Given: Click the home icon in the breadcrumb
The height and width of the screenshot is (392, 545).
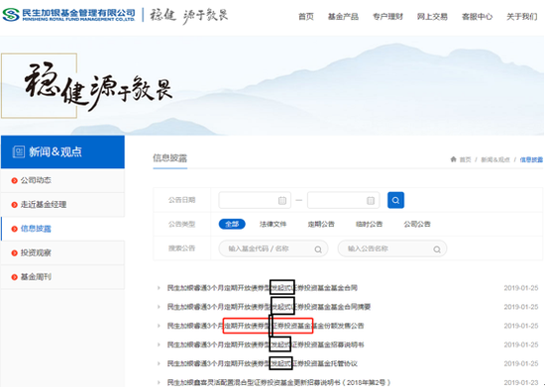Looking at the screenshot, I should click(453, 159).
